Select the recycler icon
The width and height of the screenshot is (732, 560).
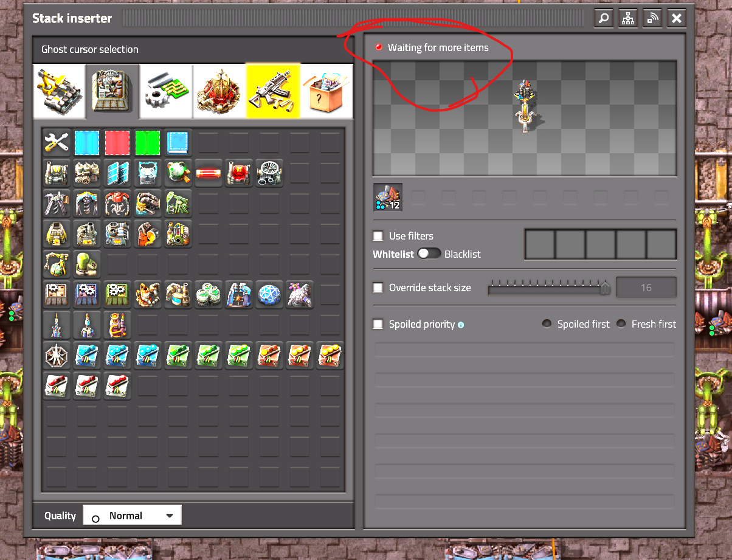pos(179,234)
